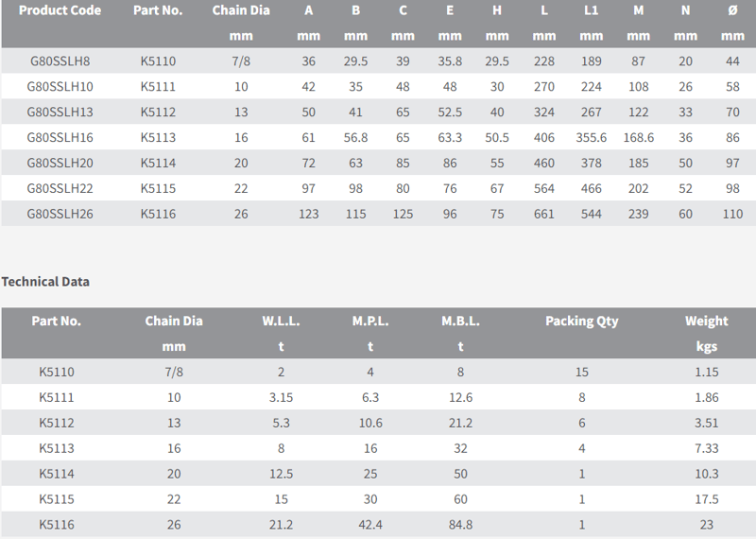This screenshot has width=756, height=539.
Task: Click the Ø diameter column header
Action: [732, 10]
